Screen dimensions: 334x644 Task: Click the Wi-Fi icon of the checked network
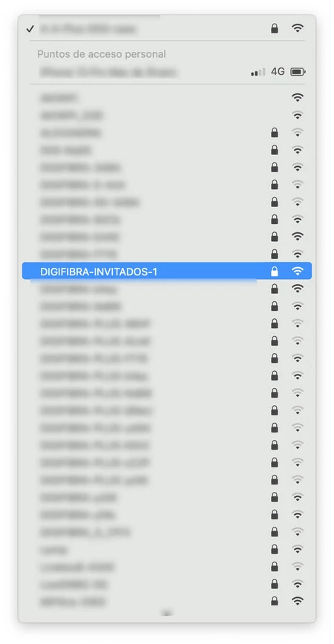298,28
